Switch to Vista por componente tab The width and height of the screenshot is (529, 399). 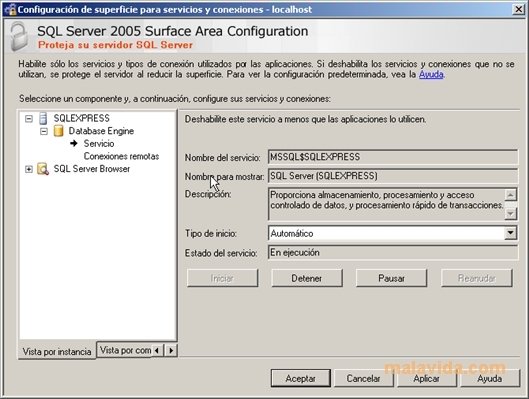tap(125, 350)
